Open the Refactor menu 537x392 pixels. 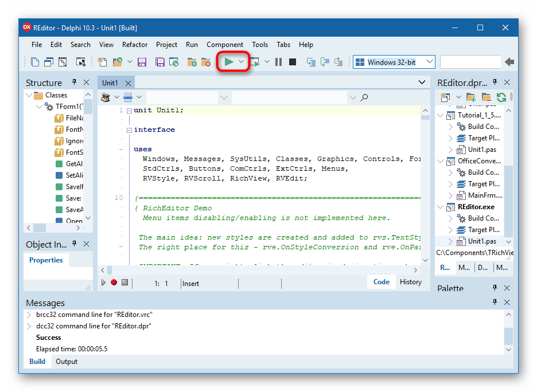135,45
